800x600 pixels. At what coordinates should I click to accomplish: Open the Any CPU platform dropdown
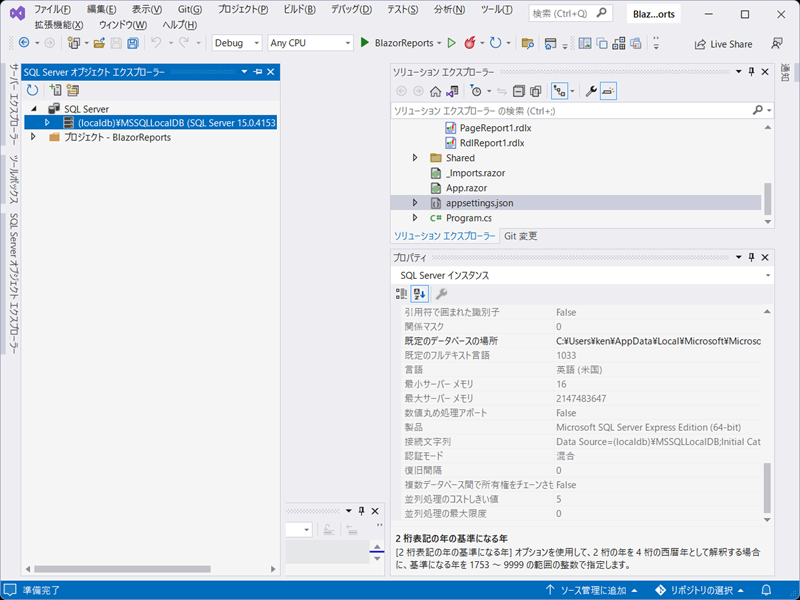(310, 43)
